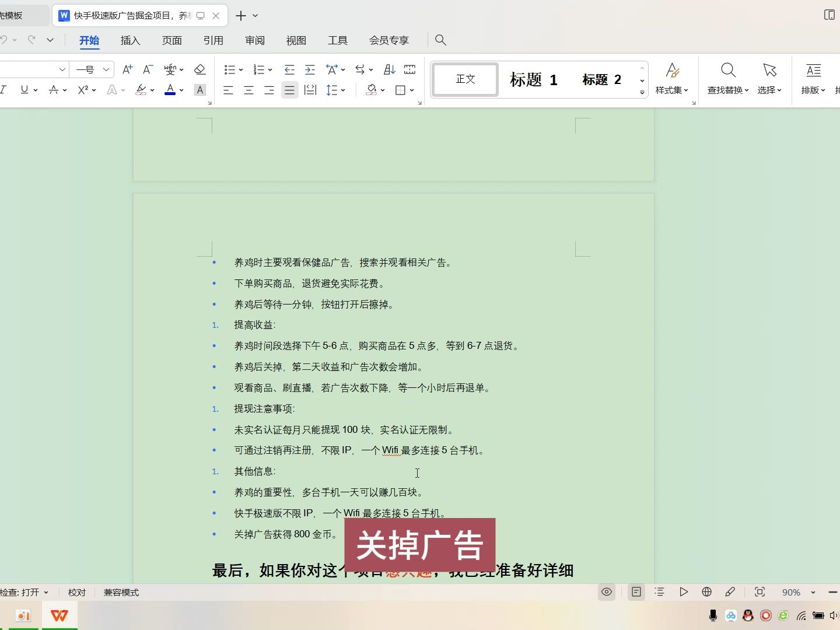Open the 页面 ribbon tab

click(x=171, y=40)
